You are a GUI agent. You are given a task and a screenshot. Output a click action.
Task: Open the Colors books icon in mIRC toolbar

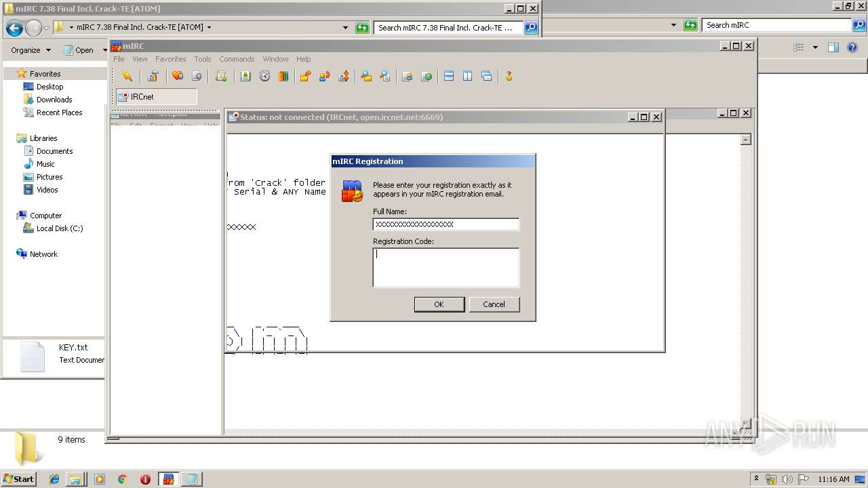(x=283, y=76)
